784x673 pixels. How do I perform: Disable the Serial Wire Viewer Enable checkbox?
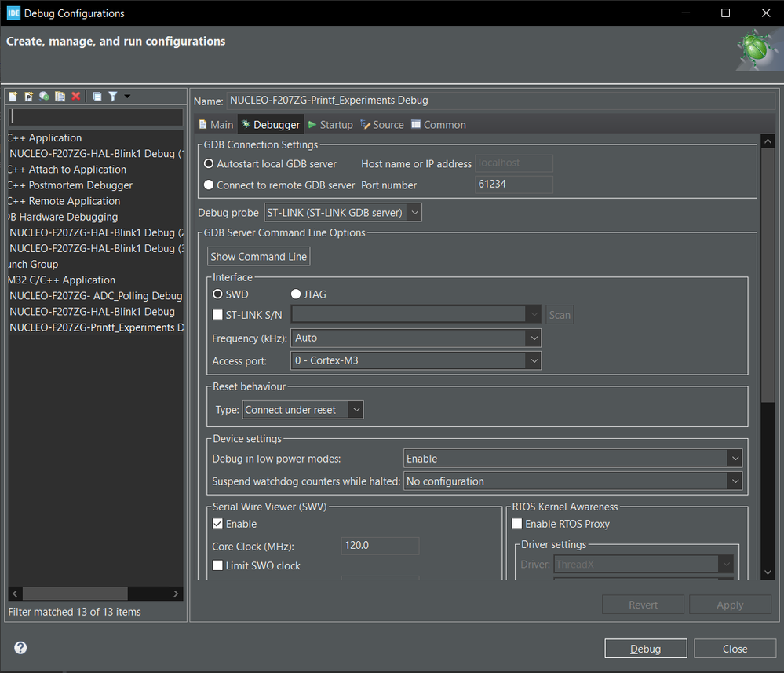click(x=218, y=524)
